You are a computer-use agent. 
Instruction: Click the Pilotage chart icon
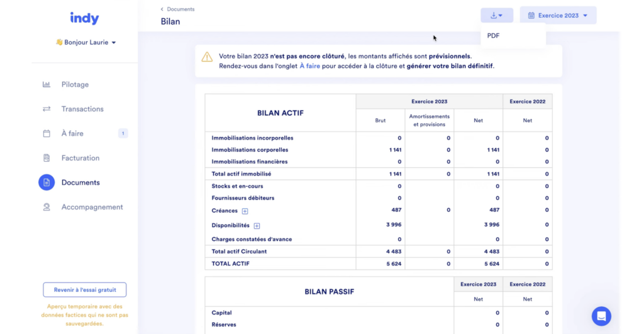[47, 85]
